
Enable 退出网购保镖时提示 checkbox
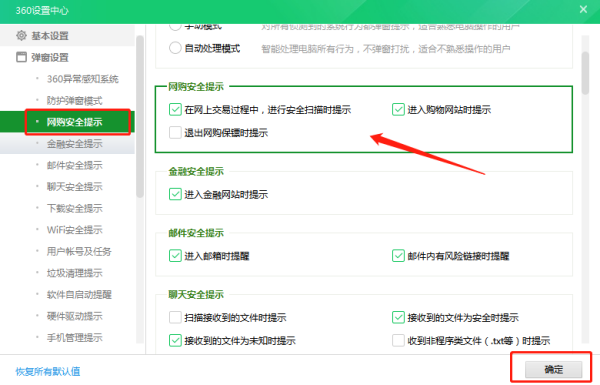tap(175, 133)
